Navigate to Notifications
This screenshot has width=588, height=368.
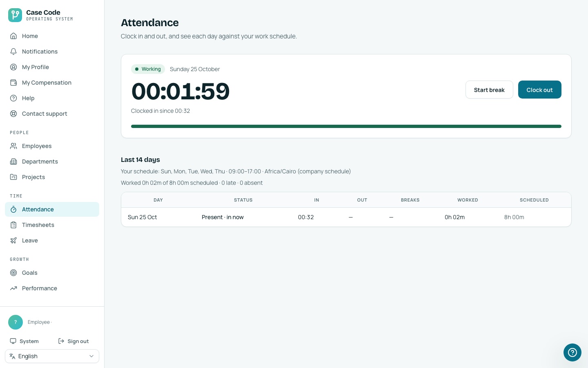(x=52, y=52)
